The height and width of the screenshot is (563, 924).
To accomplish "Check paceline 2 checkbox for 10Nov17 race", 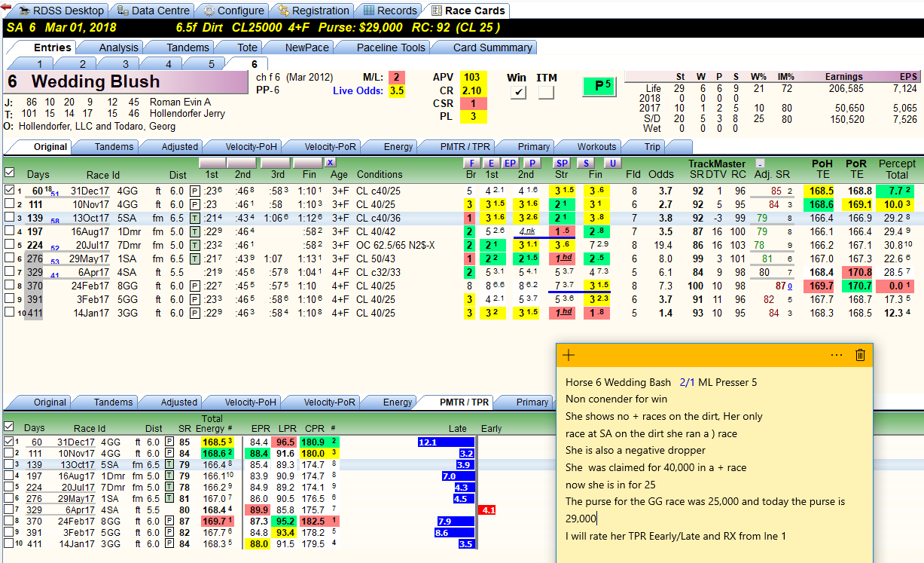I will (9, 204).
